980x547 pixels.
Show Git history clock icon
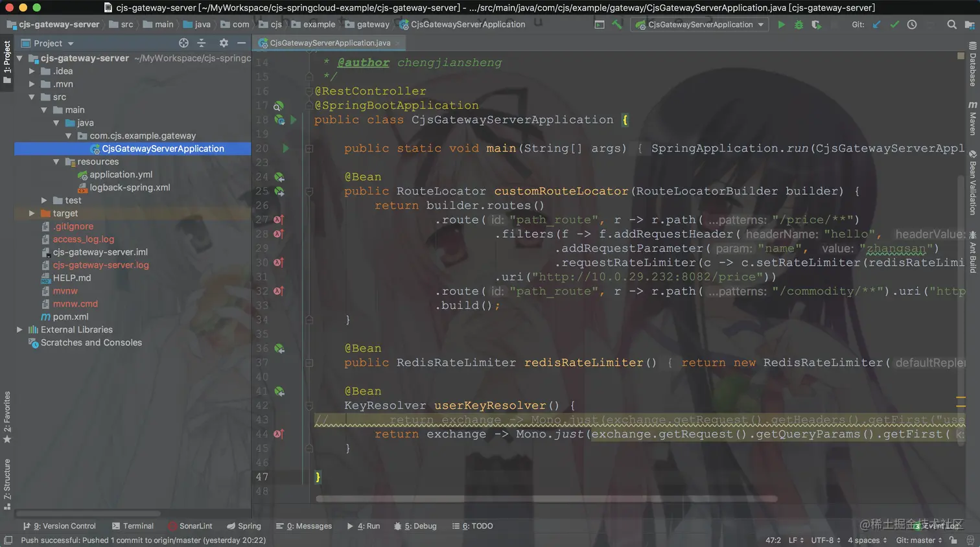click(x=912, y=25)
